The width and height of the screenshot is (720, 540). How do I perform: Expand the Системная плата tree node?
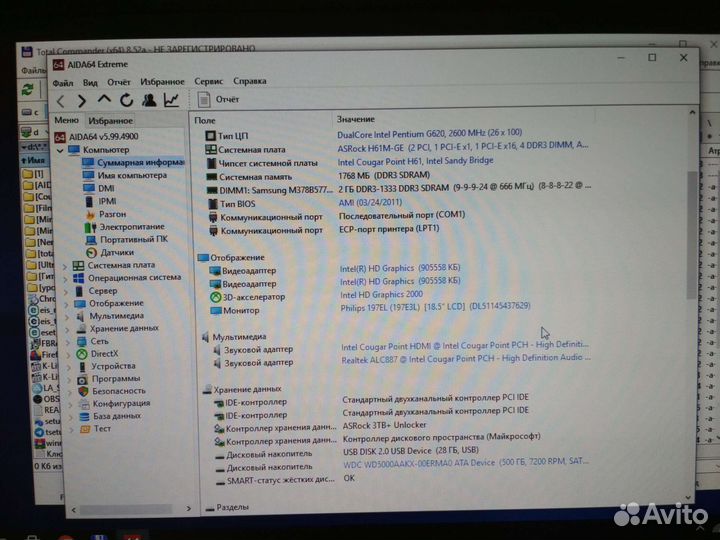pyautogui.click(x=66, y=266)
